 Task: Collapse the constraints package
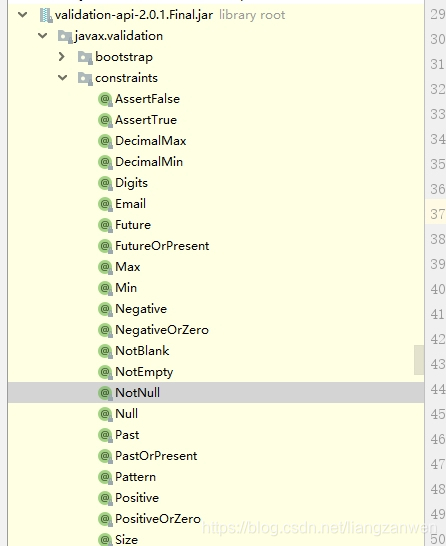tap(63, 78)
